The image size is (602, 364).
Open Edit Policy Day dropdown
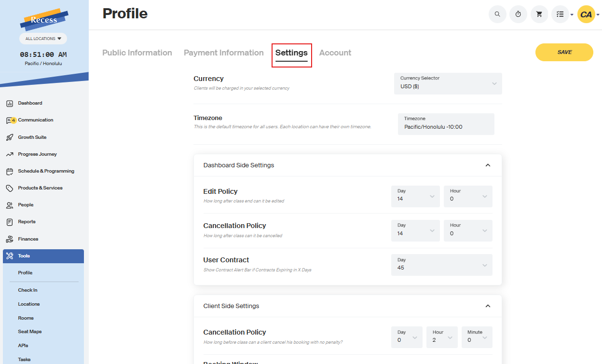(415, 196)
